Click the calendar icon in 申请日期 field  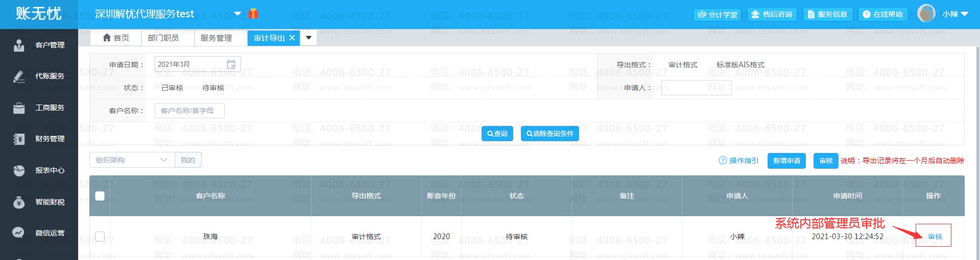pos(231,65)
